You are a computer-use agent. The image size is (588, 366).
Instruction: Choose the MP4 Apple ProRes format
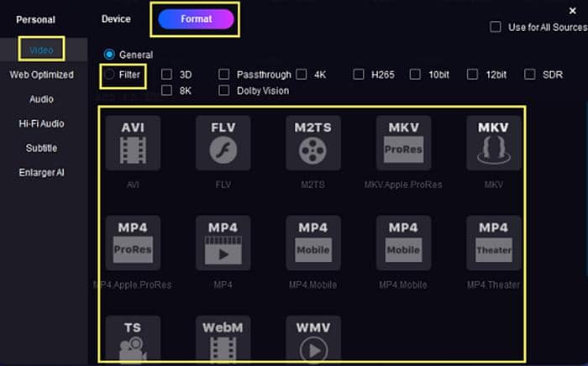[x=133, y=243]
